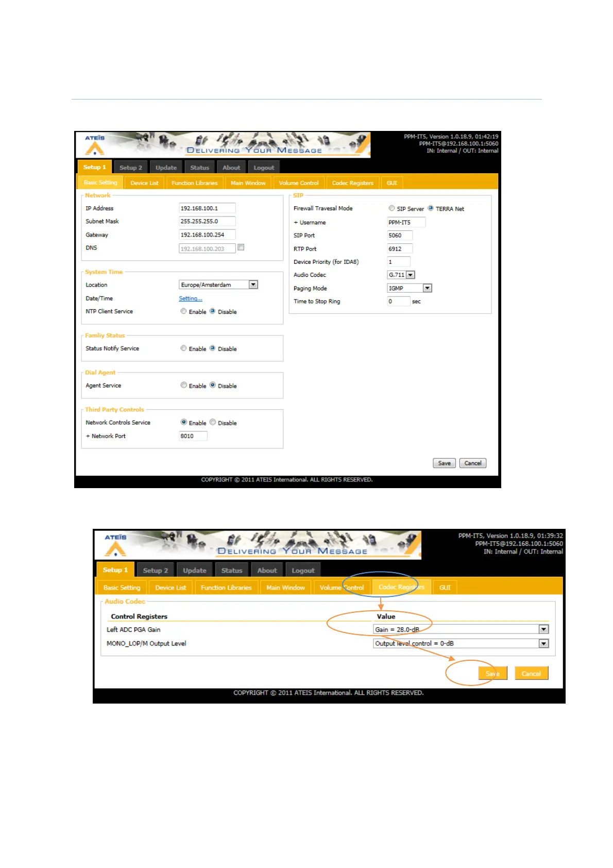The height and width of the screenshot is (868, 613).
Task: Select Function Libraries sub-tab in upper screenshot
Action: [x=195, y=183]
